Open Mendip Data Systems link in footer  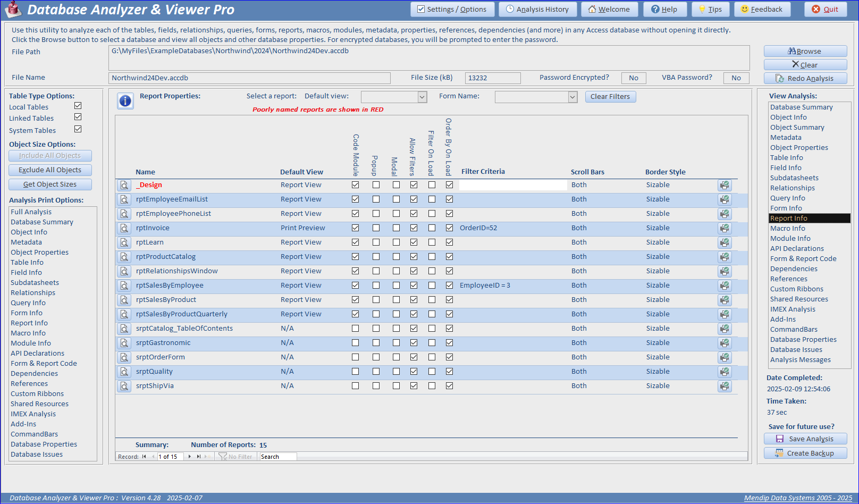(x=798, y=498)
